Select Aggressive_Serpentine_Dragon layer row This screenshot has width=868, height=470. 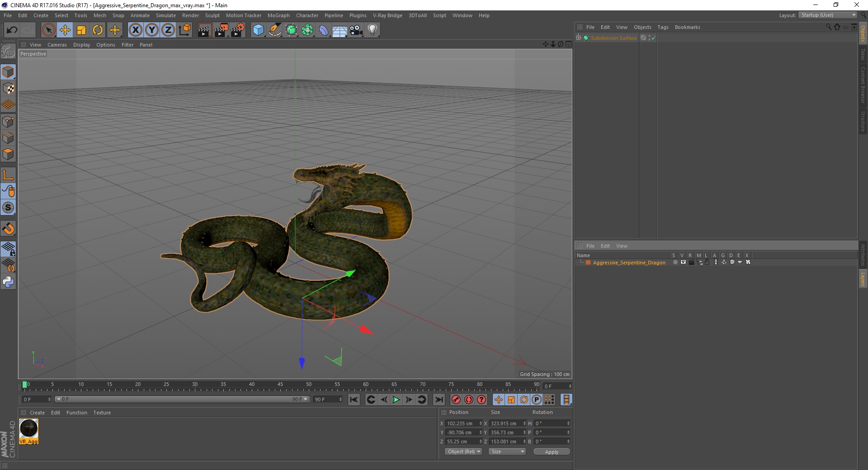click(x=629, y=263)
